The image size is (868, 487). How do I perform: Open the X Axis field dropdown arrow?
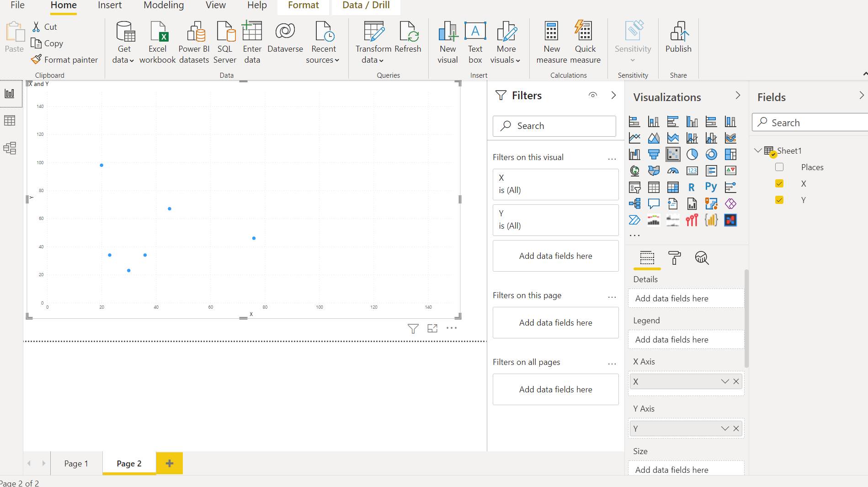tap(725, 381)
